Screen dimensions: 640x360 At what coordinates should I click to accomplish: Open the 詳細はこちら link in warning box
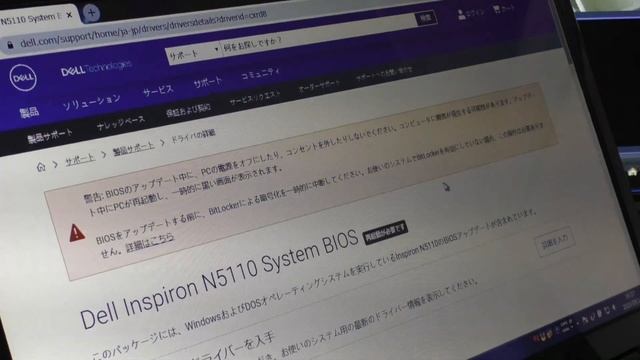[x=150, y=242]
